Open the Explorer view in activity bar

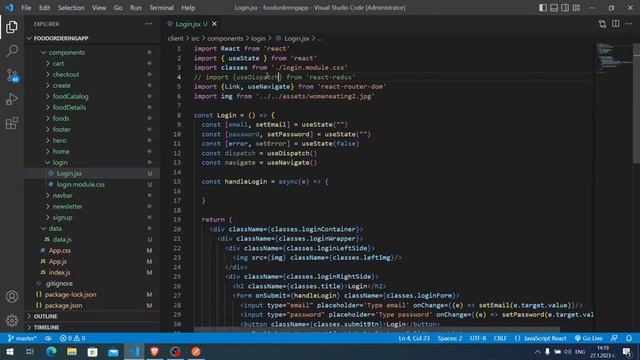point(12,27)
